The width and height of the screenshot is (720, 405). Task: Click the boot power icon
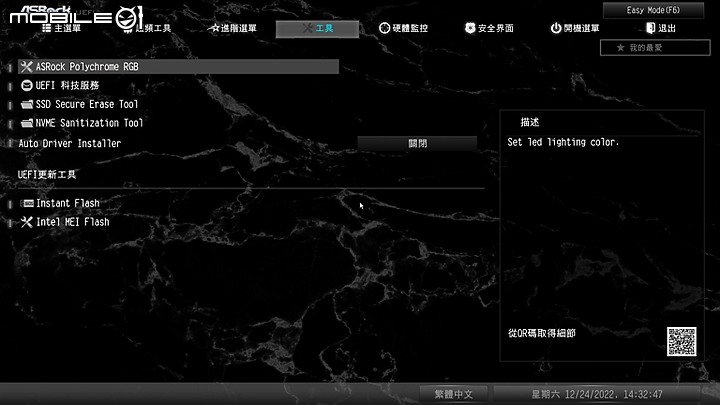click(556, 28)
